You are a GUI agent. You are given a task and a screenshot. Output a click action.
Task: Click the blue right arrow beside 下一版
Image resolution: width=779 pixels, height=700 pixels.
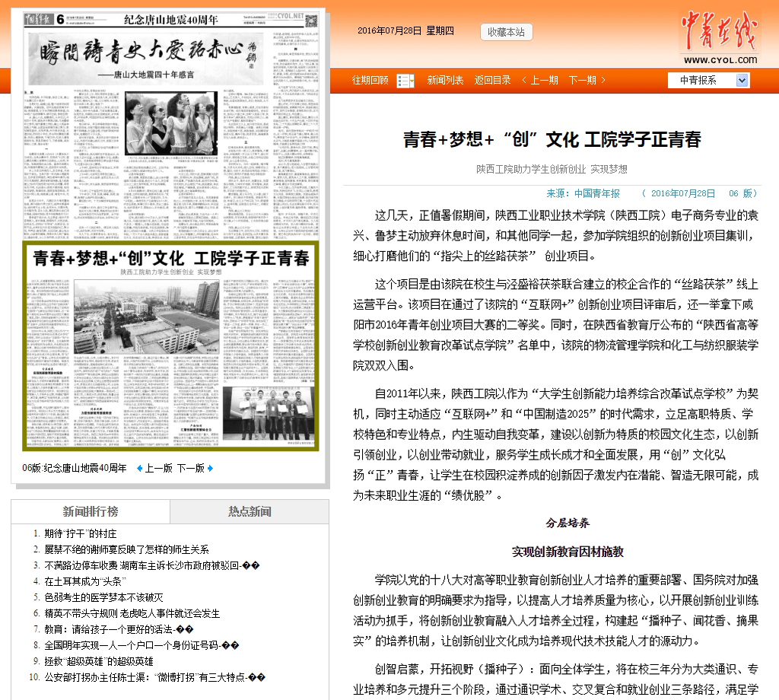pyautogui.click(x=210, y=468)
